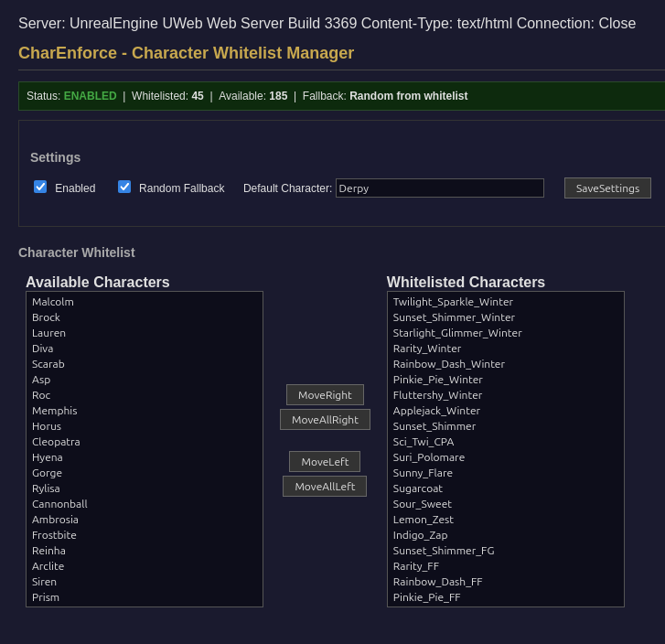Select Brock in Available Characters
The image size is (665, 644).
click(145, 317)
